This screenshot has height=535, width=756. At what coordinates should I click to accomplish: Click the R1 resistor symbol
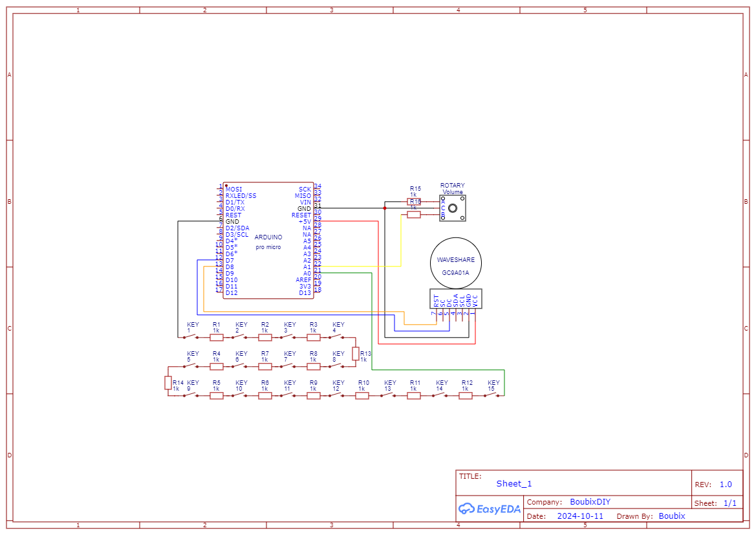217,337
